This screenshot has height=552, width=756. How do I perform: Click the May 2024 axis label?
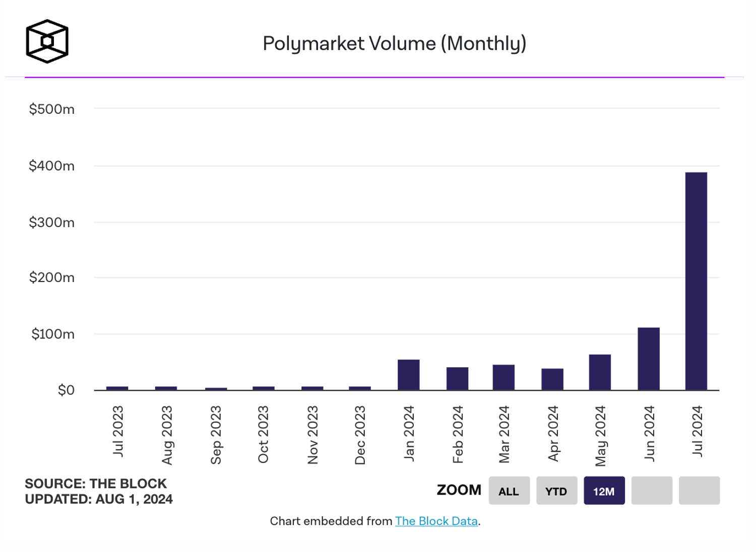click(x=600, y=436)
